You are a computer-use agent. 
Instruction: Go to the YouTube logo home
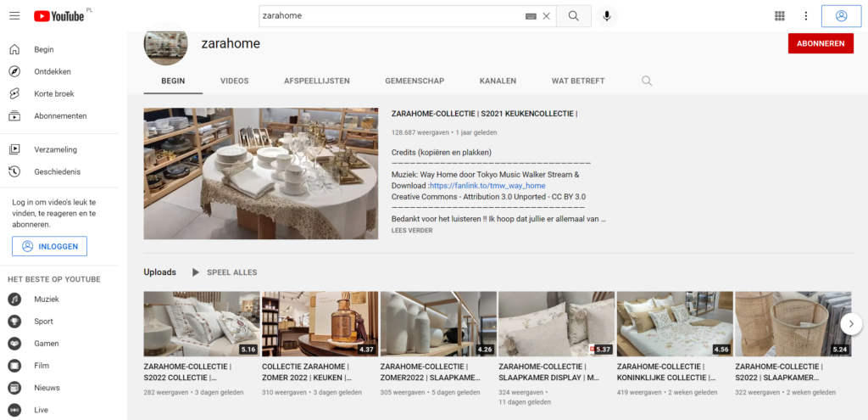[58, 16]
